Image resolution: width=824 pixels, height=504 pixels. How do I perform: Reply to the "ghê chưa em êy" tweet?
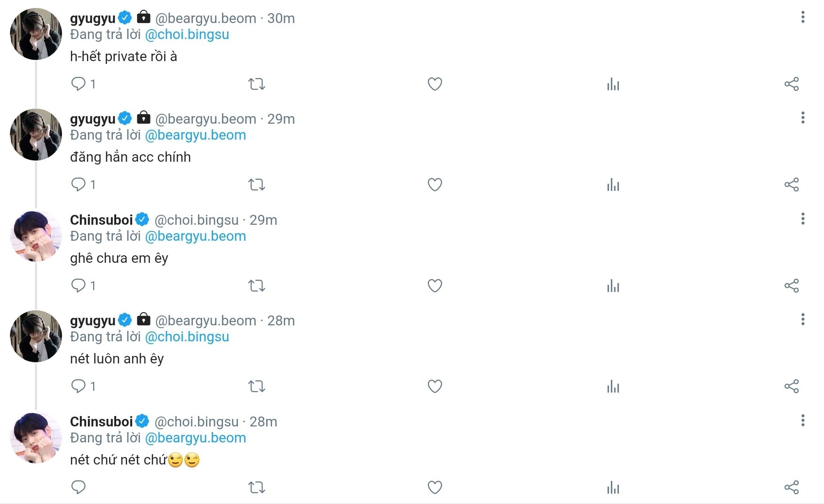pos(79,285)
